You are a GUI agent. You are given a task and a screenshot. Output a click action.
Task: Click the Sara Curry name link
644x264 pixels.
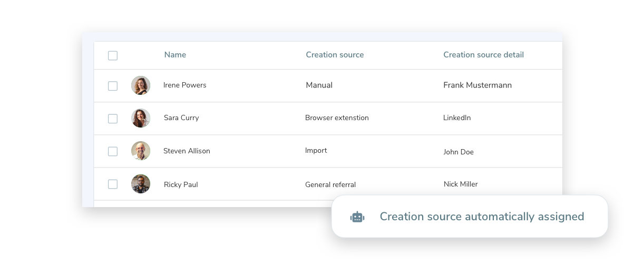(181, 118)
